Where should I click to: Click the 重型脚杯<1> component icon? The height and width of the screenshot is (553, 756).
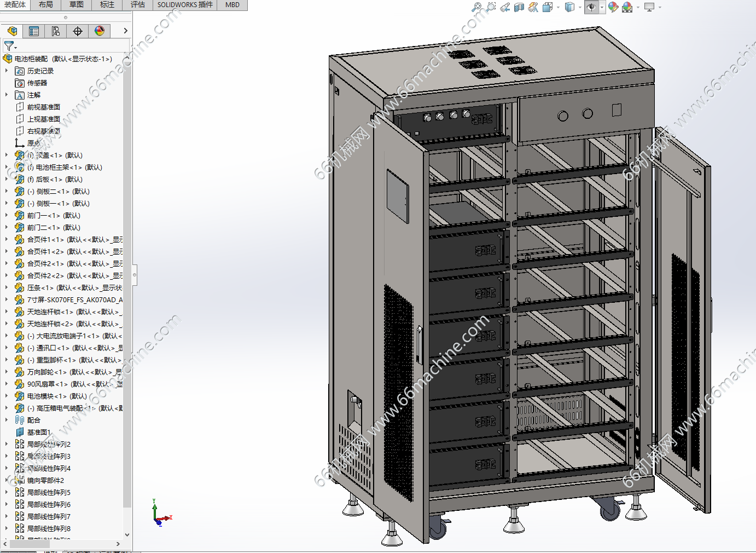[x=20, y=360]
